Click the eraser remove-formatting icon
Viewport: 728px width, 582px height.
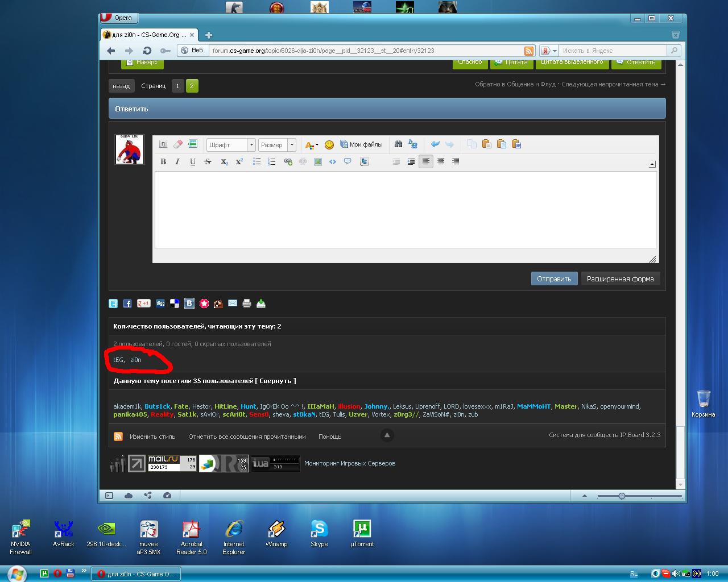[178, 144]
